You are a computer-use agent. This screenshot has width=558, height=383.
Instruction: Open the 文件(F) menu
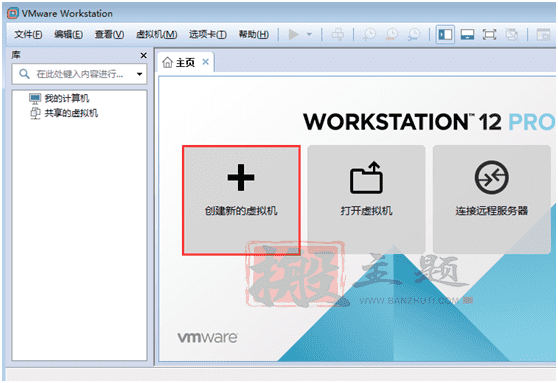click(x=28, y=35)
